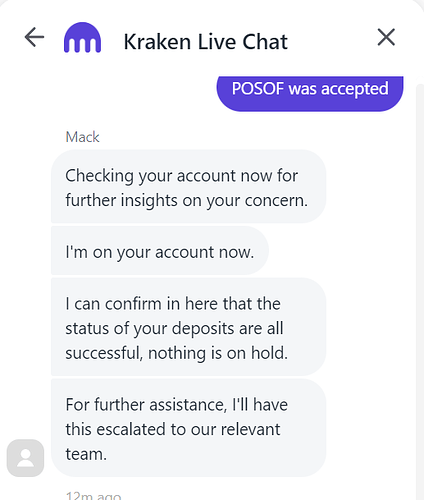Click the Kraken Live Chat title
This screenshot has height=500, width=424.
coord(206,42)
